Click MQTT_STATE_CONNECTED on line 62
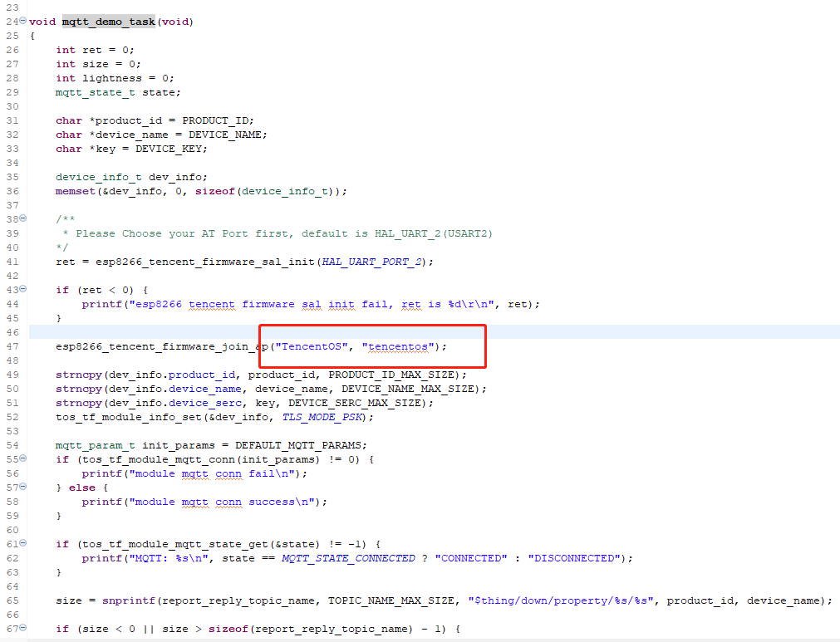This screenshot has height=642, width=840. 348,558
